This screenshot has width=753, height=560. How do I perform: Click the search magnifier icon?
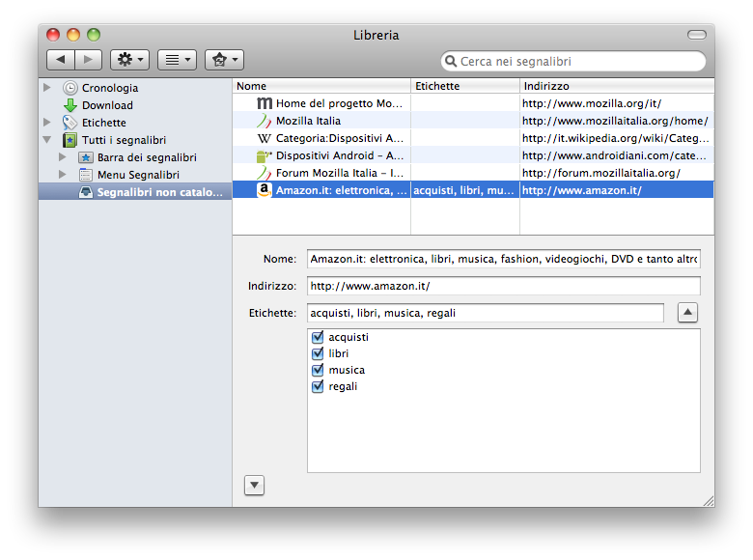(451, 61)
